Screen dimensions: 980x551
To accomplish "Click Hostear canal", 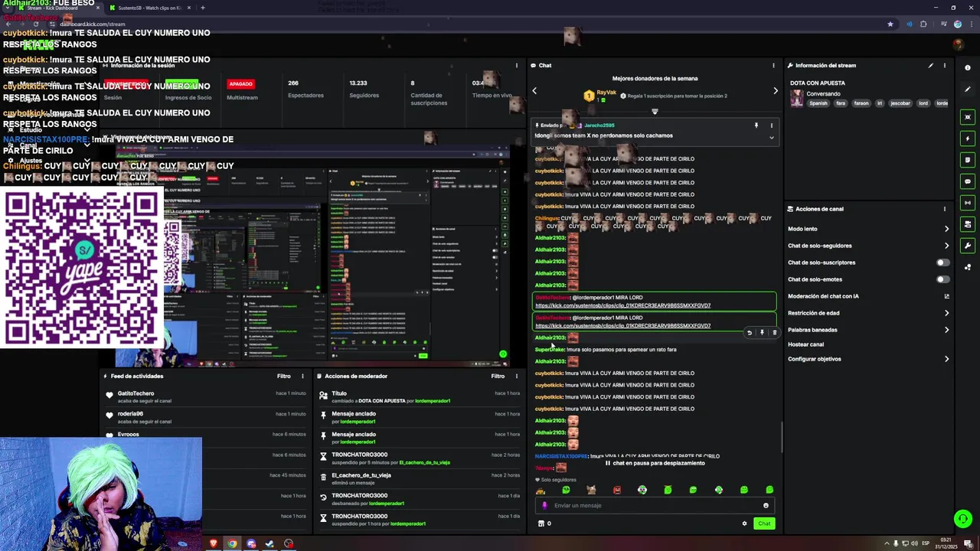I will [805, 344].
